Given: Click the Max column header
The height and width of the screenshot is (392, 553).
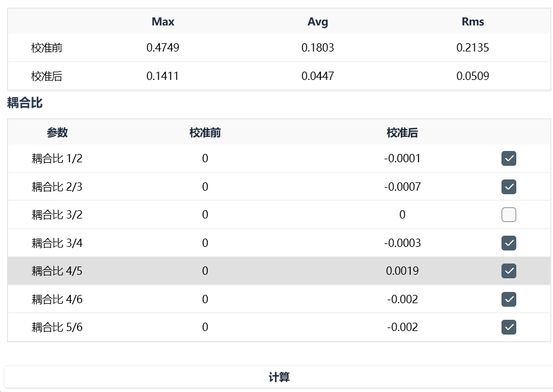Looking at the screenshot, I should tap(163, 21).
